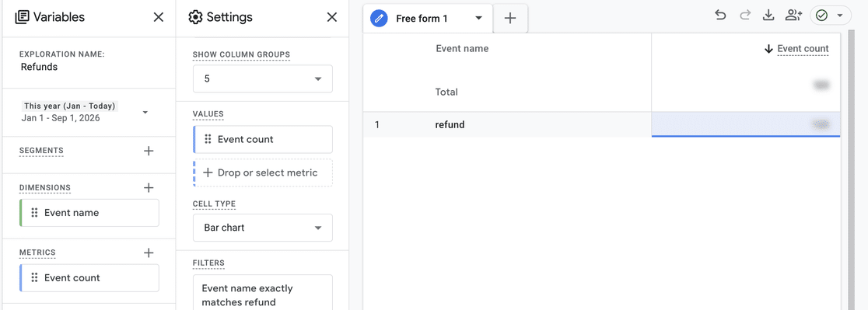Select the Event count chip under Values

click(x=263, y=139)
